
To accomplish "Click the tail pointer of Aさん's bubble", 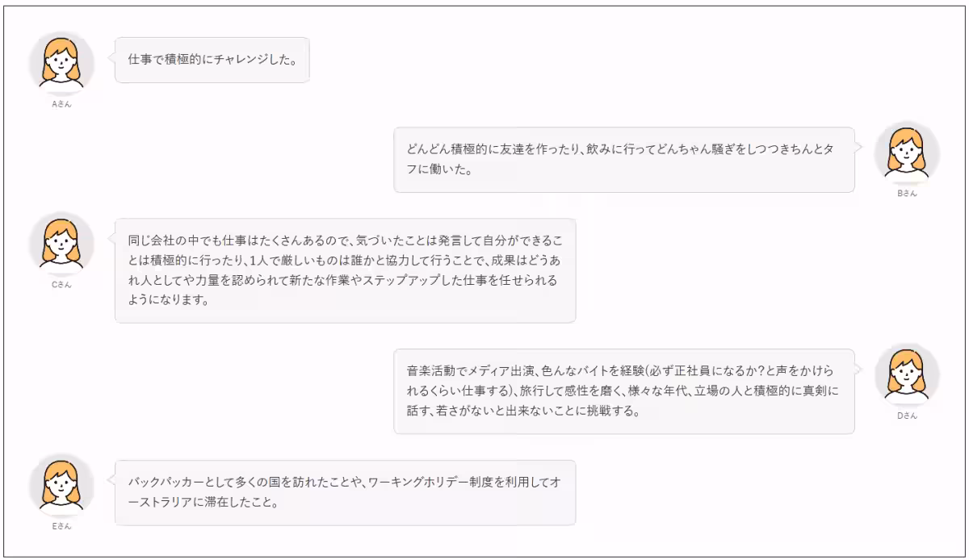I will (x=111, y=57).
